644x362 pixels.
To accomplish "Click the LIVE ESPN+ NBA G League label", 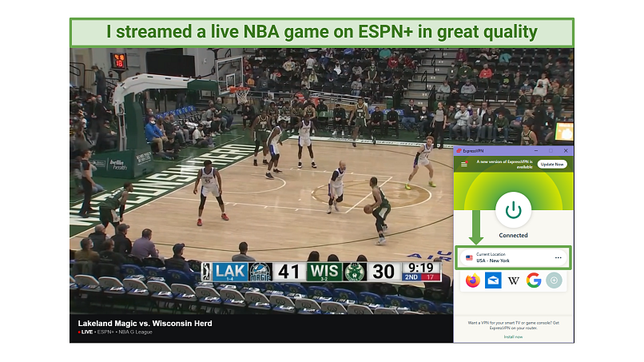I will pyautogui.click(x=115, y=332).
